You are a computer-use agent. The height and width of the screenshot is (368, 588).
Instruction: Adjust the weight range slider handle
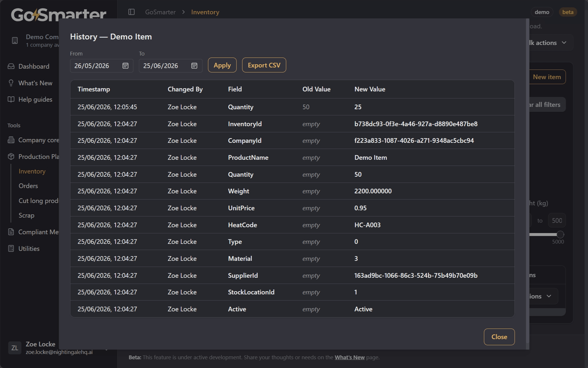[x=560, y=234]
